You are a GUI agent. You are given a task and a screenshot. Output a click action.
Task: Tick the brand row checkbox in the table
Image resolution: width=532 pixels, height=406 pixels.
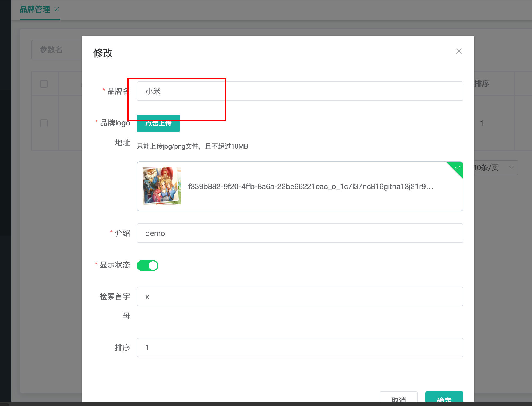pyautogui.click(x=44, y=123)
